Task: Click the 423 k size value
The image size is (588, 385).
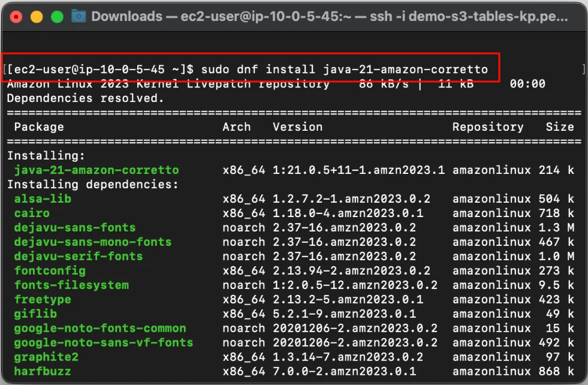Action: (556, 299)
